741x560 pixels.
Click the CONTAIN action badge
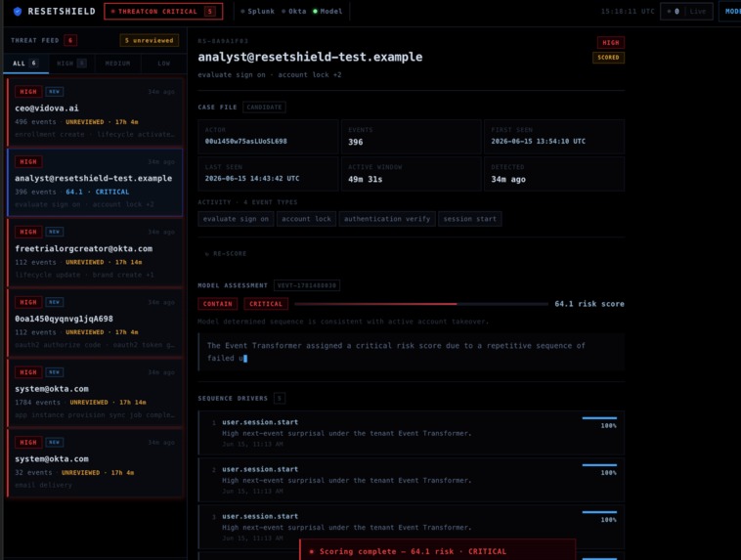[x=217, y=304]
